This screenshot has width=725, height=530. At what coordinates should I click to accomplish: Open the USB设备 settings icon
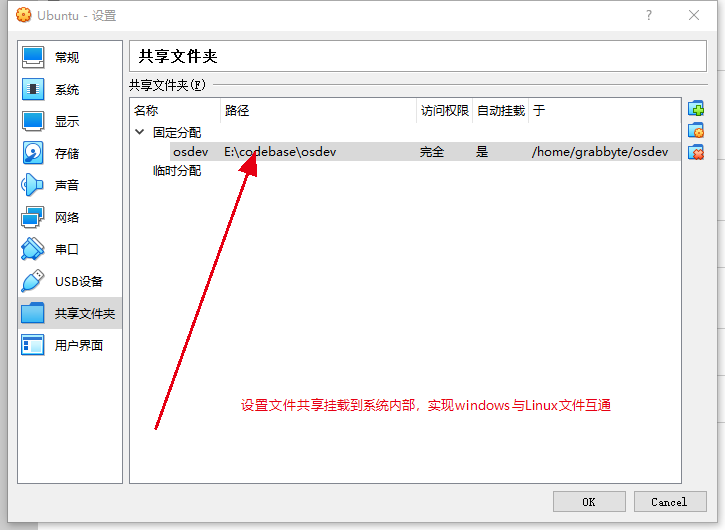pos(33,281)
